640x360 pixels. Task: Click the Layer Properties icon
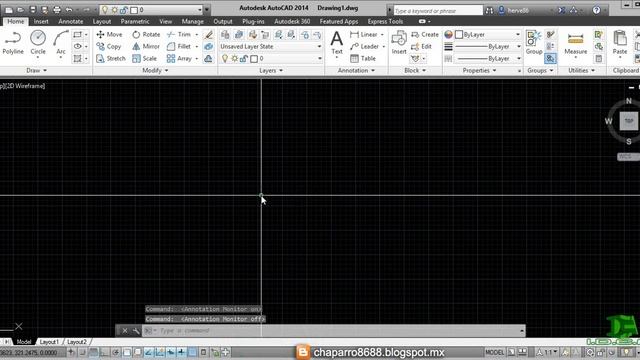click(x=225, y=35)
